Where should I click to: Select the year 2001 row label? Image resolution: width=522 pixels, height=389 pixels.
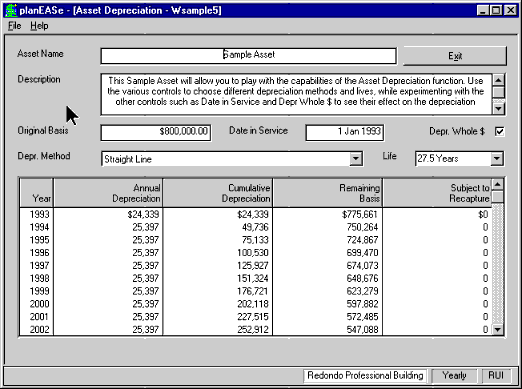39,317
